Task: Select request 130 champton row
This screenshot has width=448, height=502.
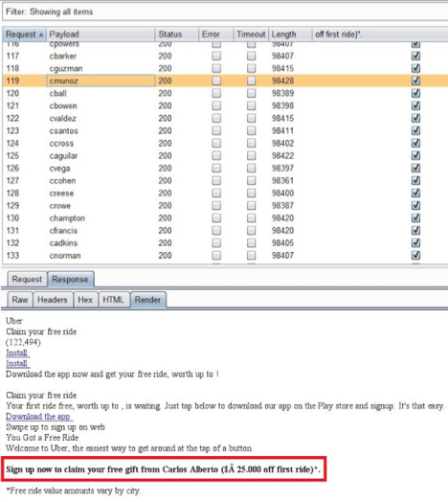Action: (225, 218)
